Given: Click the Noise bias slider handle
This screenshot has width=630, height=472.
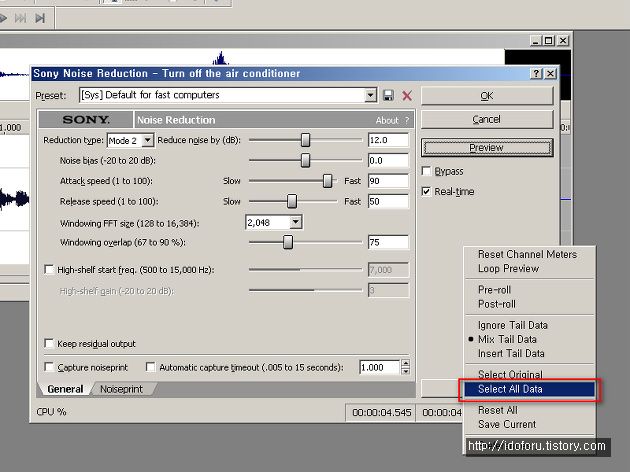Looking at the screenshot, I should coord(305,160).
